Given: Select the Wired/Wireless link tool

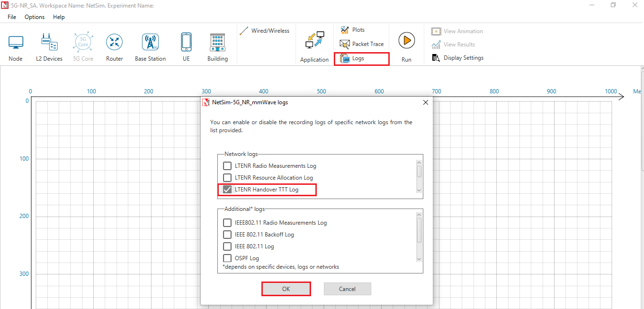Looking at the screenshot, I should click(x=265, y=31).
